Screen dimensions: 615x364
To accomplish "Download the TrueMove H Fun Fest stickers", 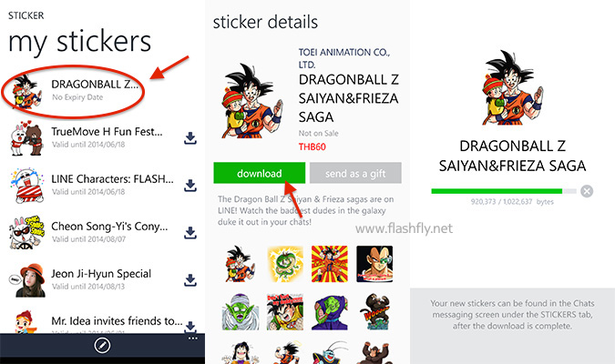I will [x=190, y=138].
